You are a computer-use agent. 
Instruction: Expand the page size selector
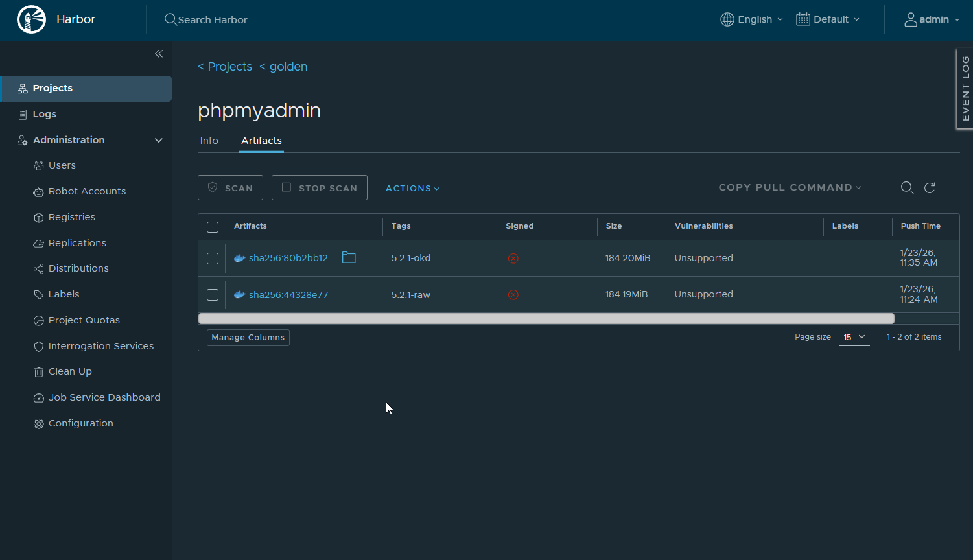pos(854,337)
